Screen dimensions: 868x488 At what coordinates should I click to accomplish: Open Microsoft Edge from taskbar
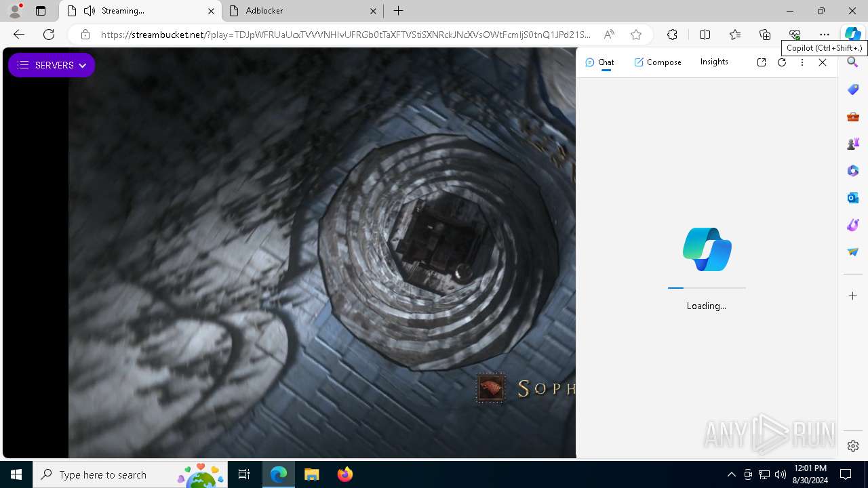click(x=279, y=474)
